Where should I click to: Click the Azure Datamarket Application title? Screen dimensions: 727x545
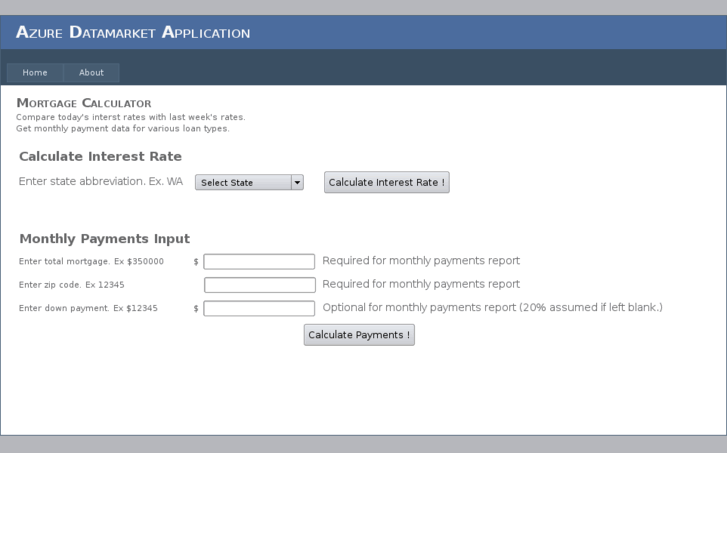[x=133, y=32]
